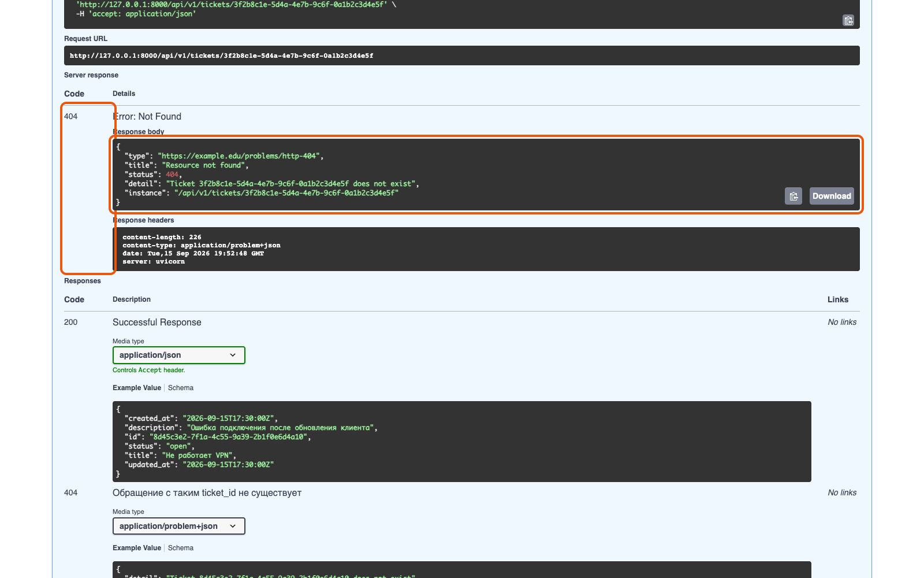Click 'No links' in the 200 response row
Viewport: 924px width, 578px height.
(842, 322)
